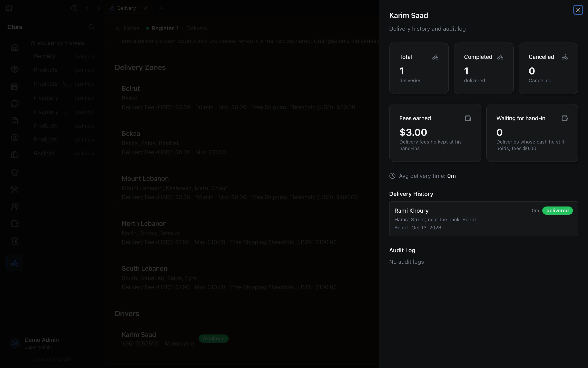Click the Karim Saad Available badge

214,339
